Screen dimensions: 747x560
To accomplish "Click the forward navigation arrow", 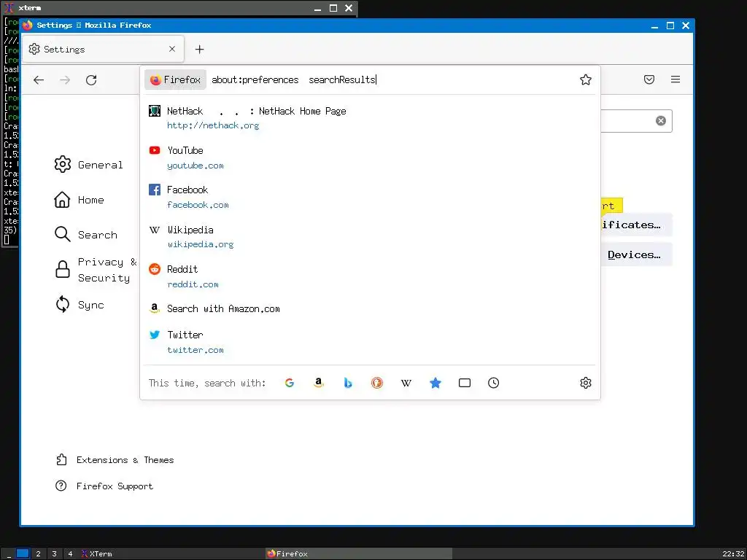I will click(x=65, y=80).
